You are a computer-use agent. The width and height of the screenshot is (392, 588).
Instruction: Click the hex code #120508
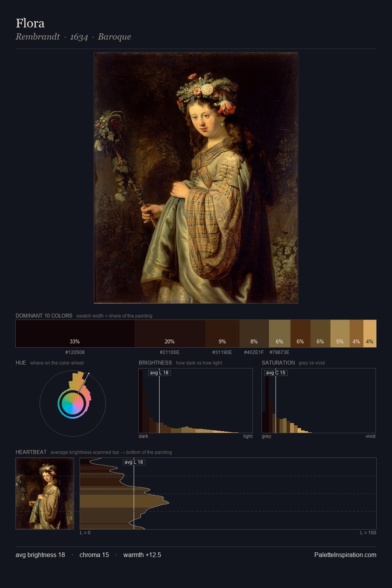(75, 352)
